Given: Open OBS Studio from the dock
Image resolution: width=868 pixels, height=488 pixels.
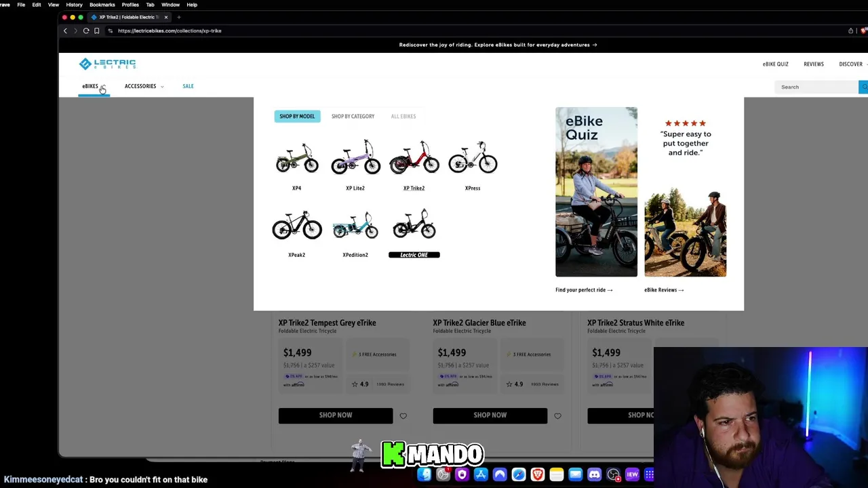Looking at the screenshot, I should click(x=613, y=474).
